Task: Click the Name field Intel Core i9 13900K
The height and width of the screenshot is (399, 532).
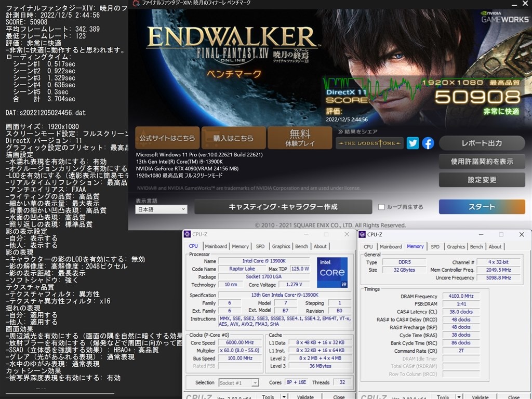Action: [264, 261]
